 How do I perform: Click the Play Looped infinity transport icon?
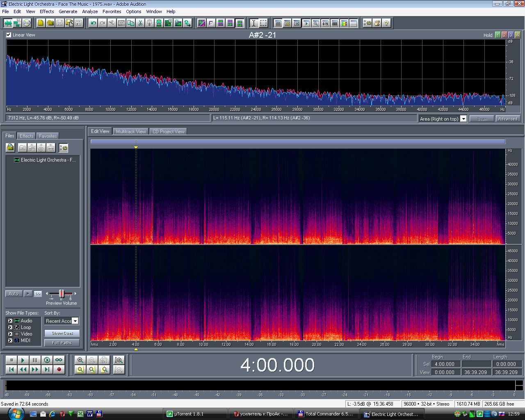pos(59,360)
